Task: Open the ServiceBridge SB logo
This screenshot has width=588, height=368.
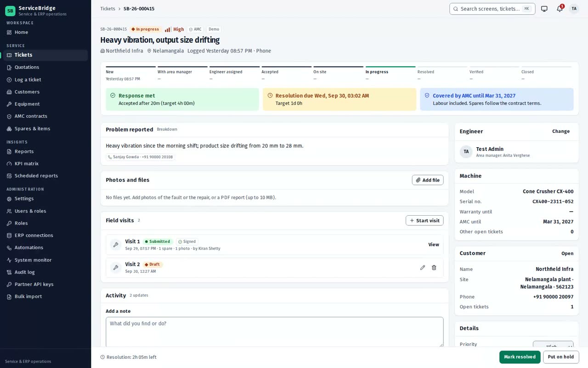Action: coord(10,11)
